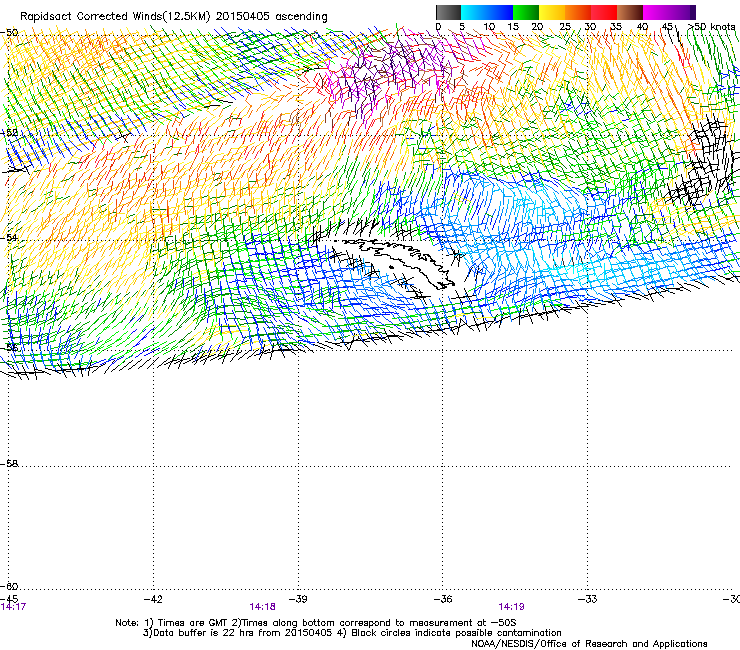Click the latitude label '-58'
Image resolution: width=740 pixels, height=650 pixels.
coord(9,464)
